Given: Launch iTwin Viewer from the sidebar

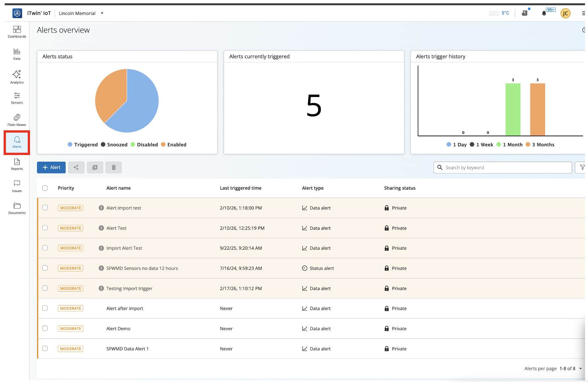Looking at the screenshot, I should 17,120.
